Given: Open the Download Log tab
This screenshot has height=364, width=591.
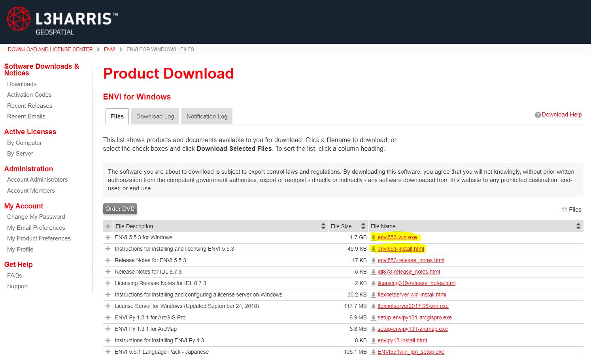Looking at the screenshot, I should point(155,116).
